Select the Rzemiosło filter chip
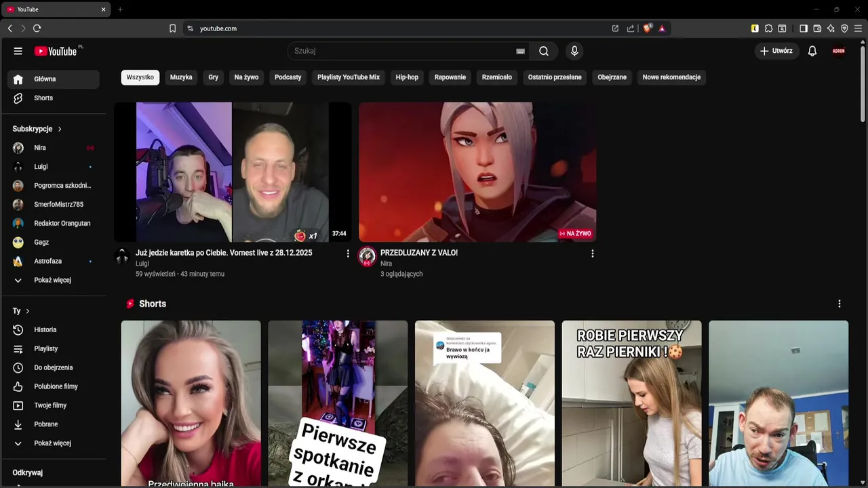 pos(497,77)
